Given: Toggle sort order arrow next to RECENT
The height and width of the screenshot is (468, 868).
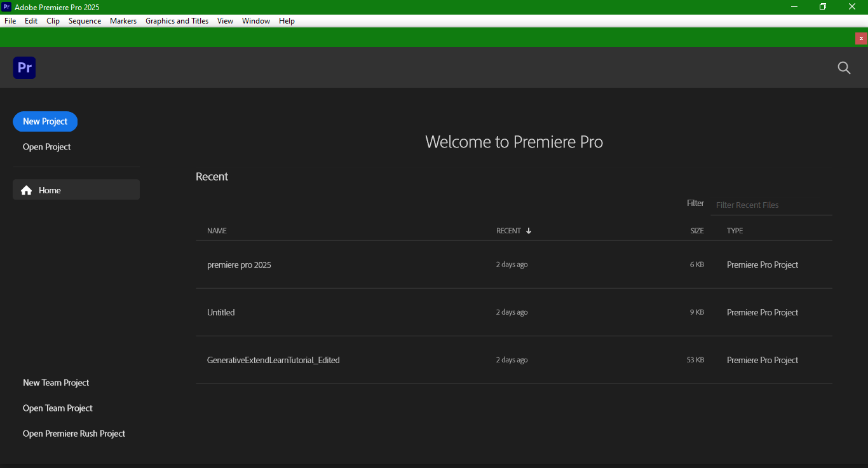Looking at the screenshot, I should pos(529,231).
